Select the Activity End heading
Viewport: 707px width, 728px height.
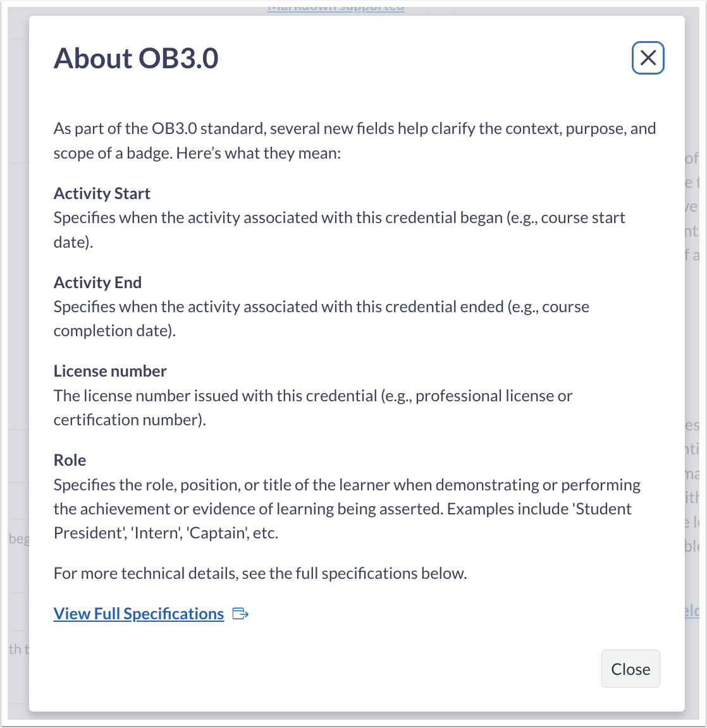tap(97, 282)
